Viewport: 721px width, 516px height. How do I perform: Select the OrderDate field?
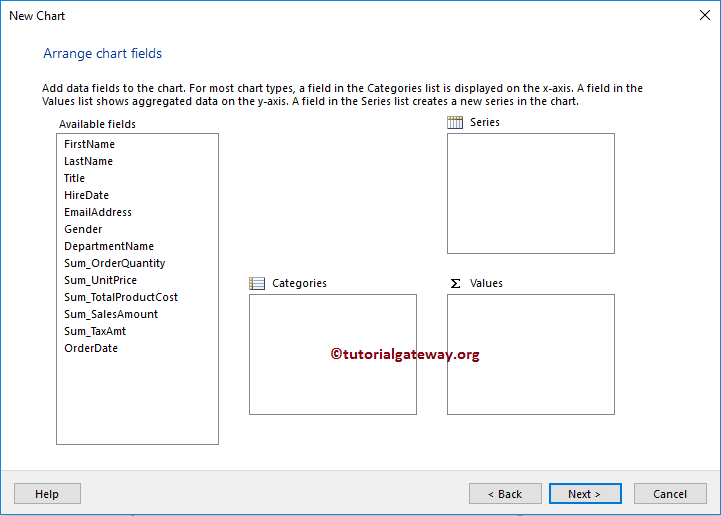pyautogui.click(x=91, y=348)
